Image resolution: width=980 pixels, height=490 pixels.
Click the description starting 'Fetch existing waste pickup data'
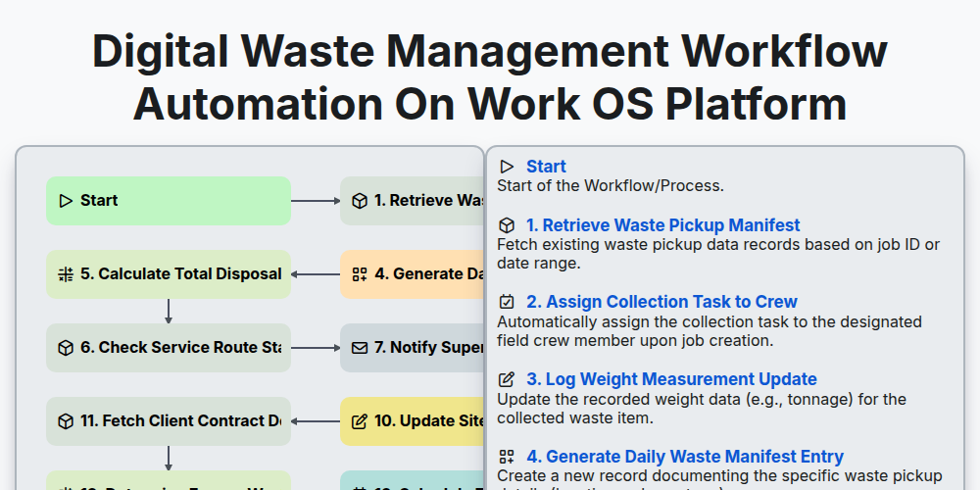click(x=718, y=254)
